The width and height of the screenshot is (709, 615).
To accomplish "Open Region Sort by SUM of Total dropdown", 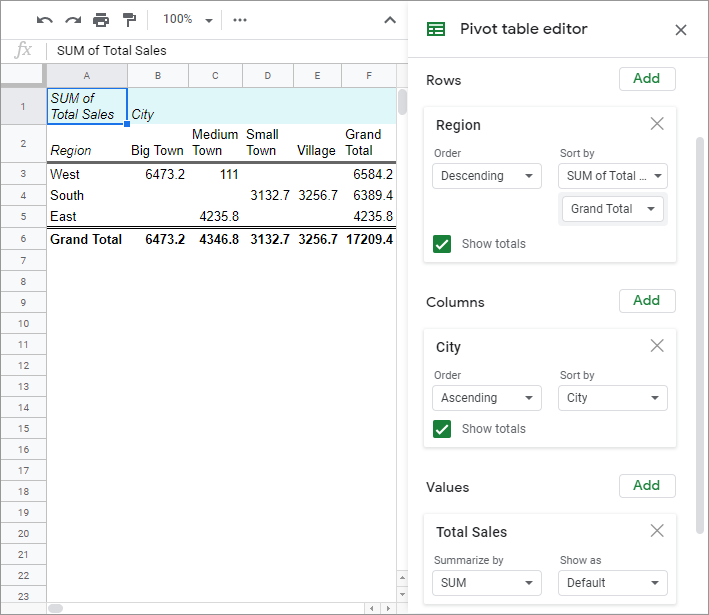I will pyautogui.click(x=613, y=176).
